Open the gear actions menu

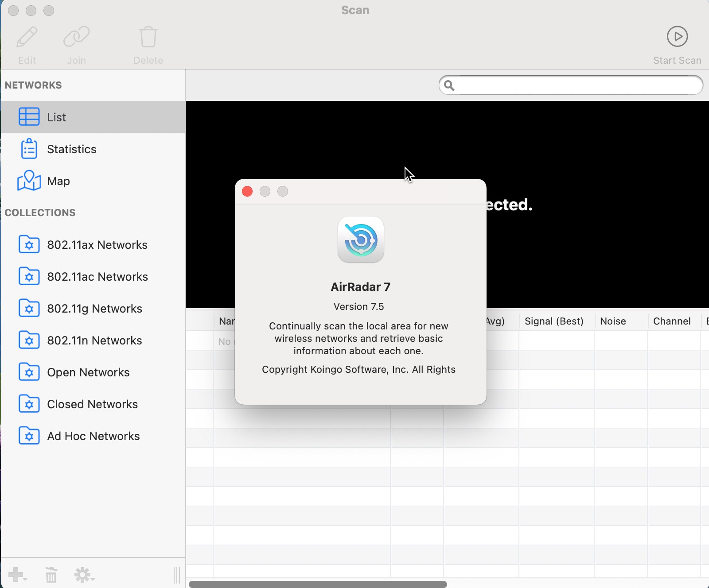coord(84,575)
